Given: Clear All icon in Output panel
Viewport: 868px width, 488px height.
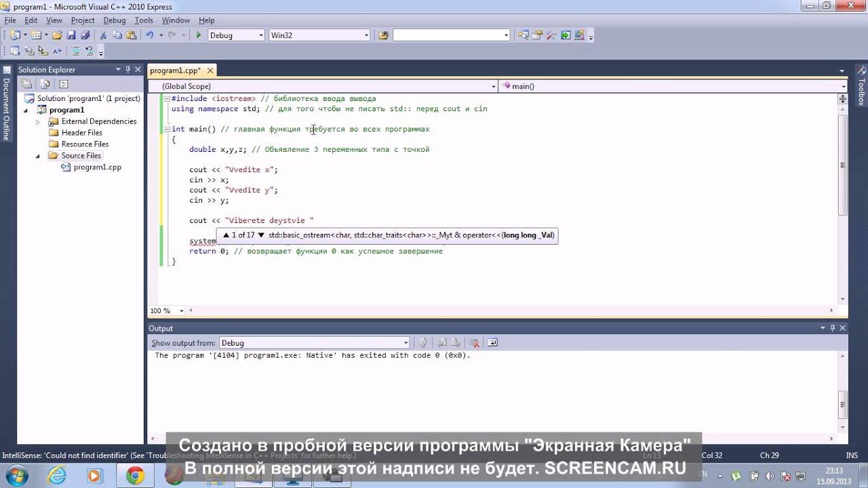Looking at the screenshot, I should coord(475,343).
